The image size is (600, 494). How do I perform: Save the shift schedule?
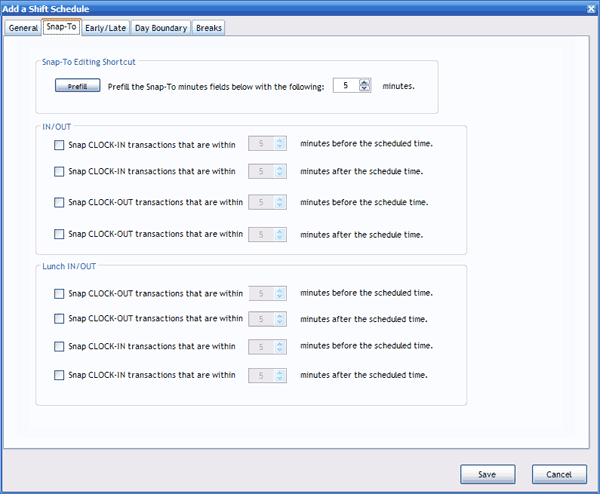487,474
